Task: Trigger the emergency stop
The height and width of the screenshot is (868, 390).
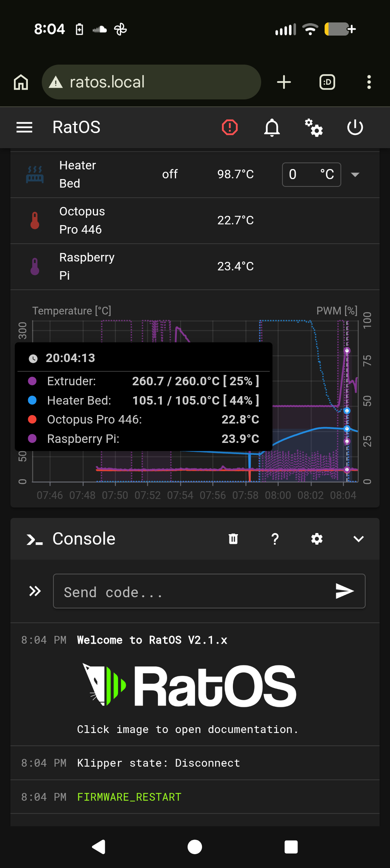Action: [229, 128]
